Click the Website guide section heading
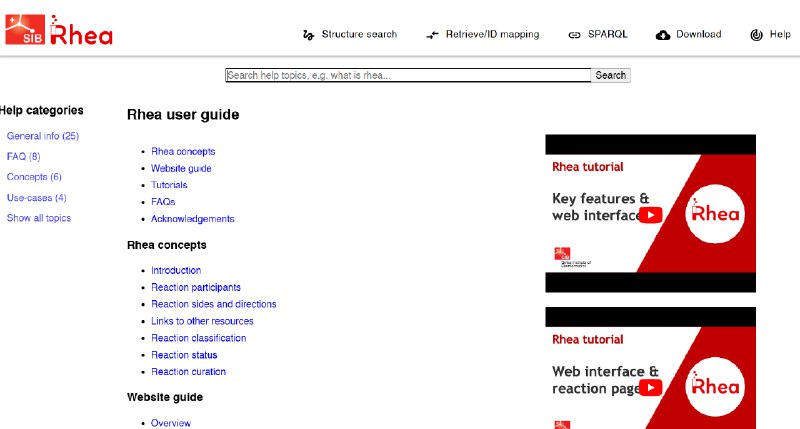800x429 pixels. point(165,397)
